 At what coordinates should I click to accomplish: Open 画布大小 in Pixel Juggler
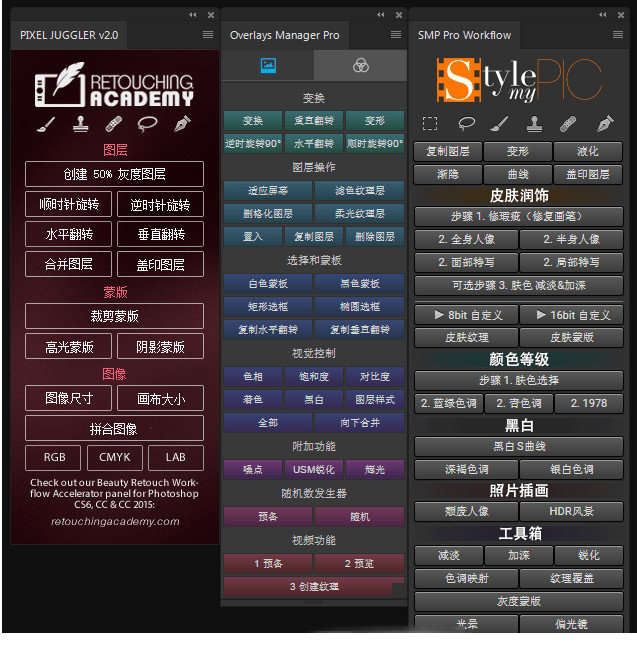(x=160, y=398)
